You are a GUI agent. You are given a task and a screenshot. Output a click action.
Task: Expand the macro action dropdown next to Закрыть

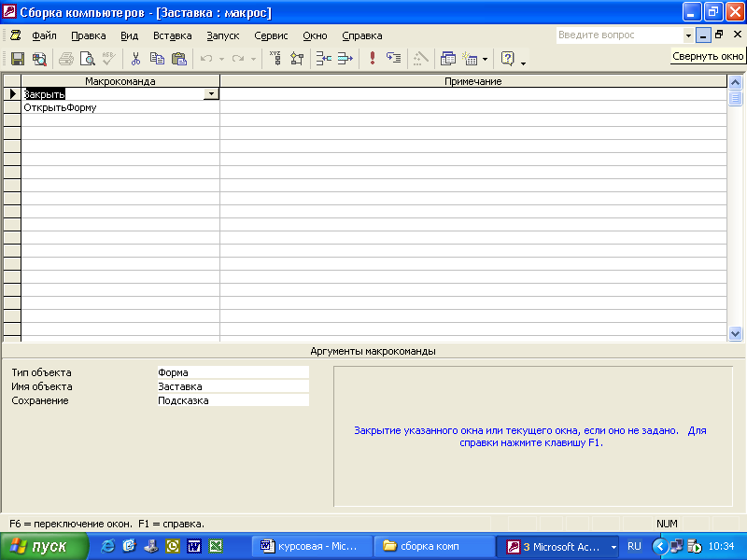point(212,94)
